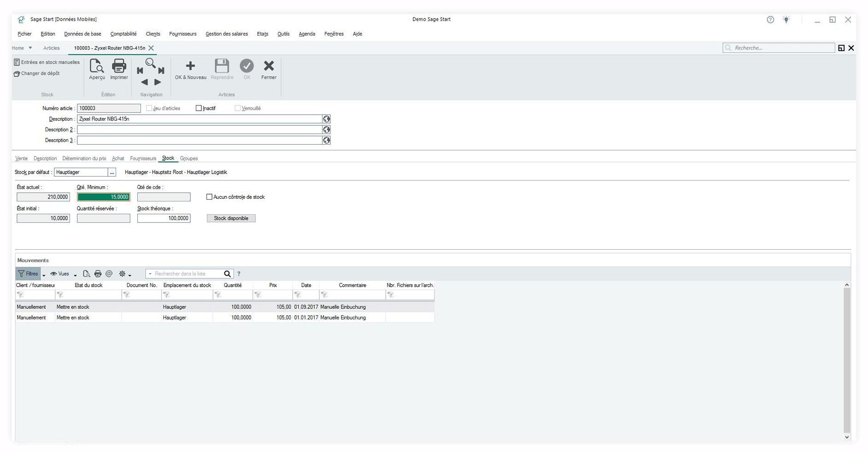Select the movement row dated 01.01.2017
This screenshot has height=454, width=868.
(x=225, y=318)
